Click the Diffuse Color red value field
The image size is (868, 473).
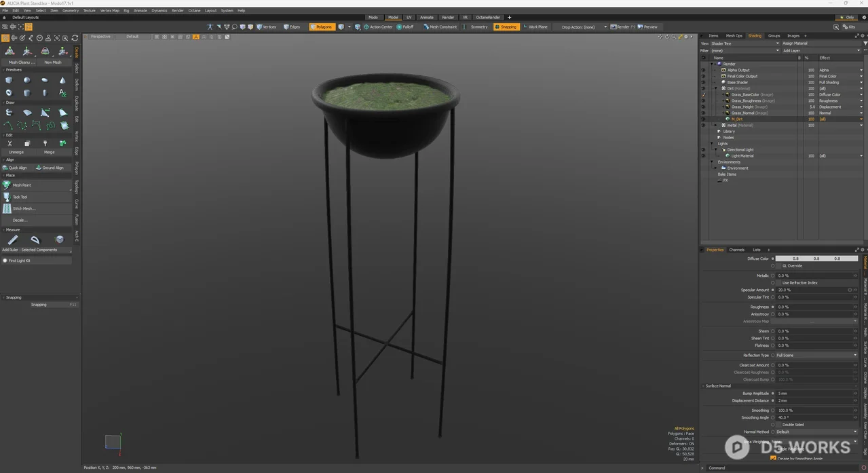(x=795, y=259)
